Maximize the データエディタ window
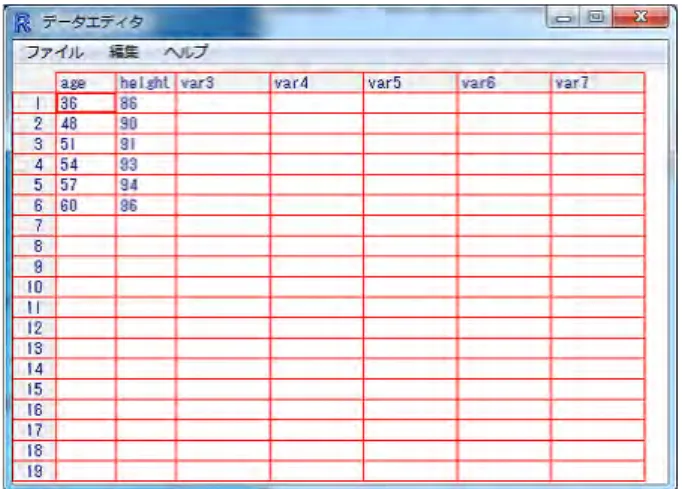The height and width of the screenshot is (489, 682). 596,18
